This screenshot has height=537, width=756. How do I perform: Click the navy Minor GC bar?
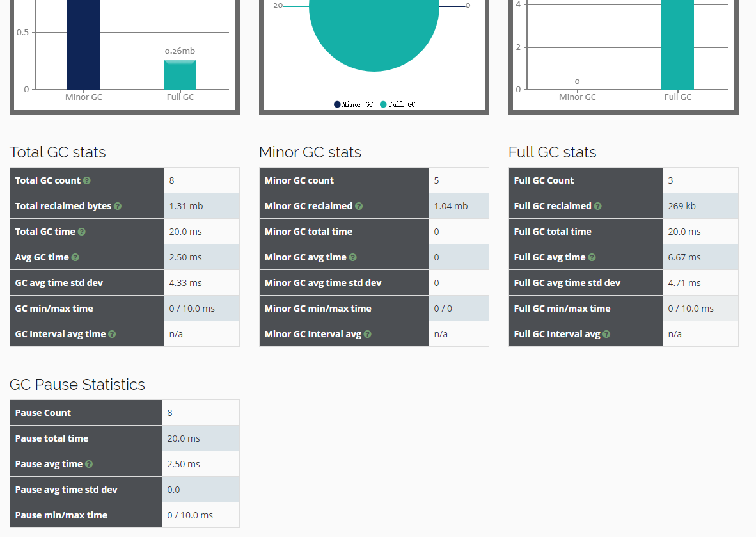click(x=83, y=44)
